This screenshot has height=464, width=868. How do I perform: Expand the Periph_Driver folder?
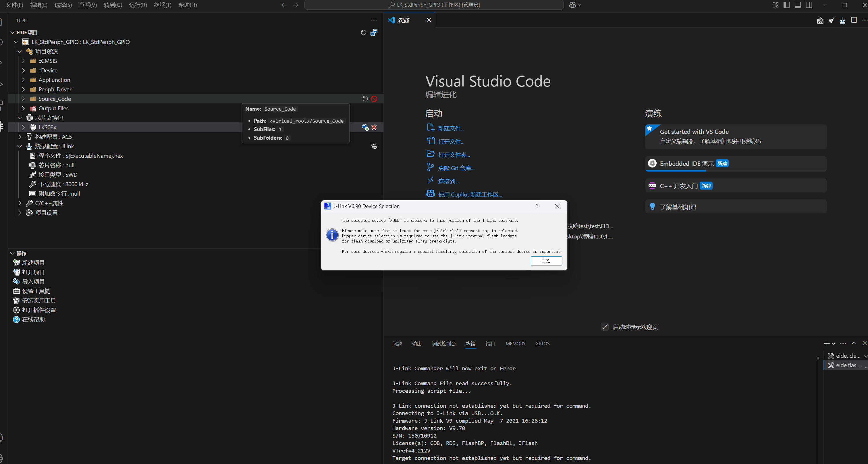click(23, 89)
